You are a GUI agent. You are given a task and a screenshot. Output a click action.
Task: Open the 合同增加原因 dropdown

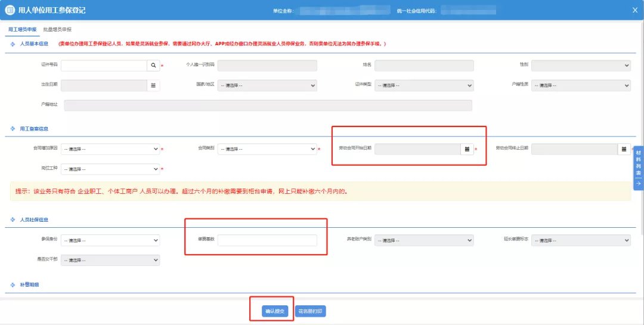110,149
